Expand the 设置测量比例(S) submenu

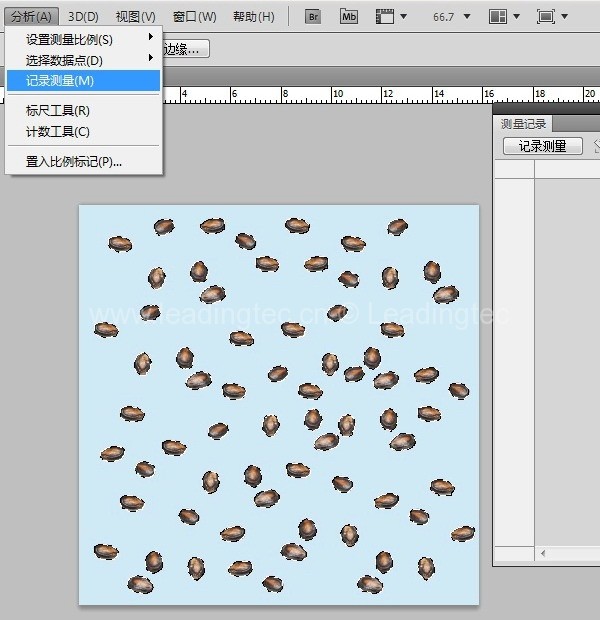[84, 39]
